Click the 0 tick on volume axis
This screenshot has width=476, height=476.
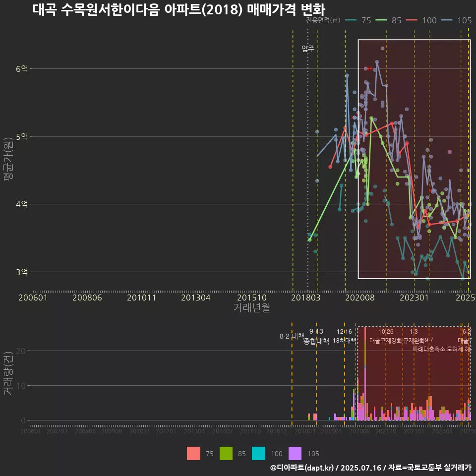pyautogui.click(x=23, y=420)
